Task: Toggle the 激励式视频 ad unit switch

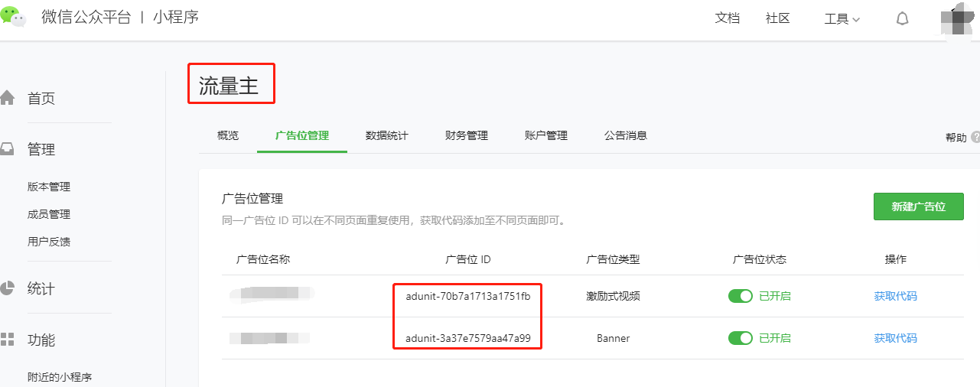Action: [x=741, y=296]
